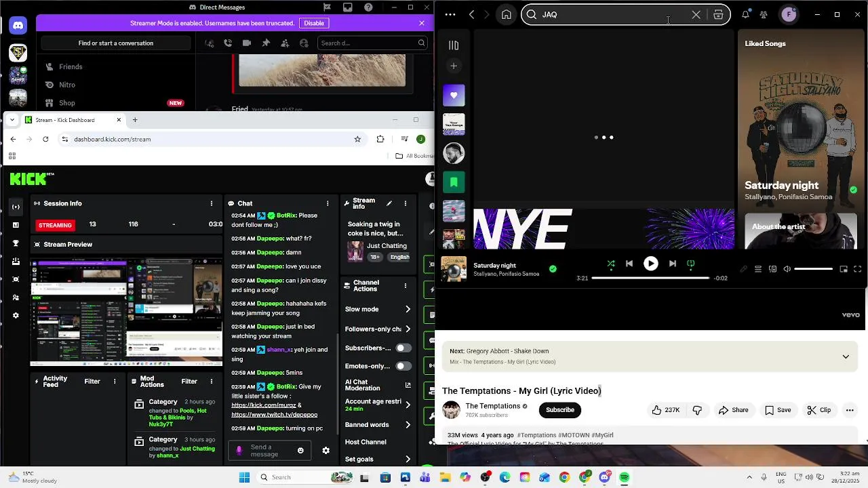Expand YouTube Next up mix chevron
Viewport: 868px width, 488px height.
(x=846, y=357)
